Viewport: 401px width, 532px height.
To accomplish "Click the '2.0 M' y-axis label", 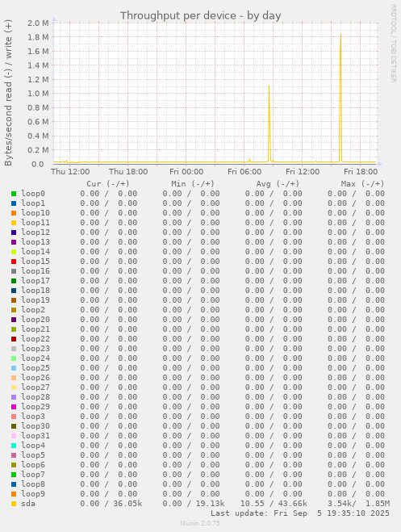I will pos(38,23).
